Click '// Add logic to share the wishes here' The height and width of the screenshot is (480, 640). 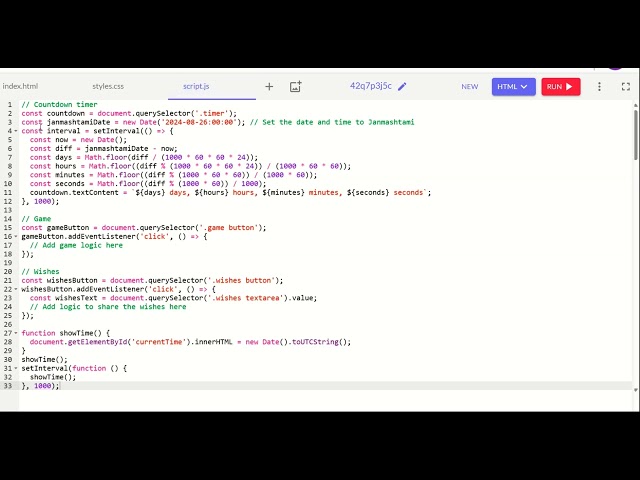point(108,307)
